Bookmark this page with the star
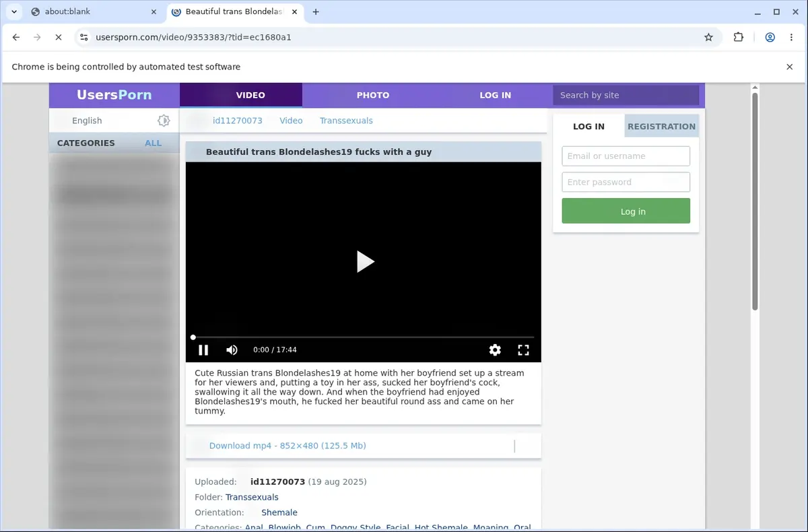The width and height of the screenshot is (808, 532). point(708,37)
